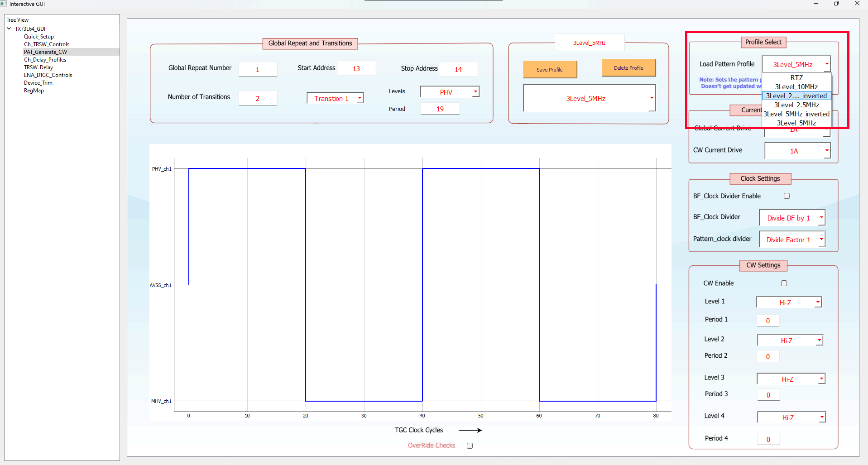The height and width of the screenshot is (465, 868).
Task: Click the Start Address input field
Action: click(356, 68)
